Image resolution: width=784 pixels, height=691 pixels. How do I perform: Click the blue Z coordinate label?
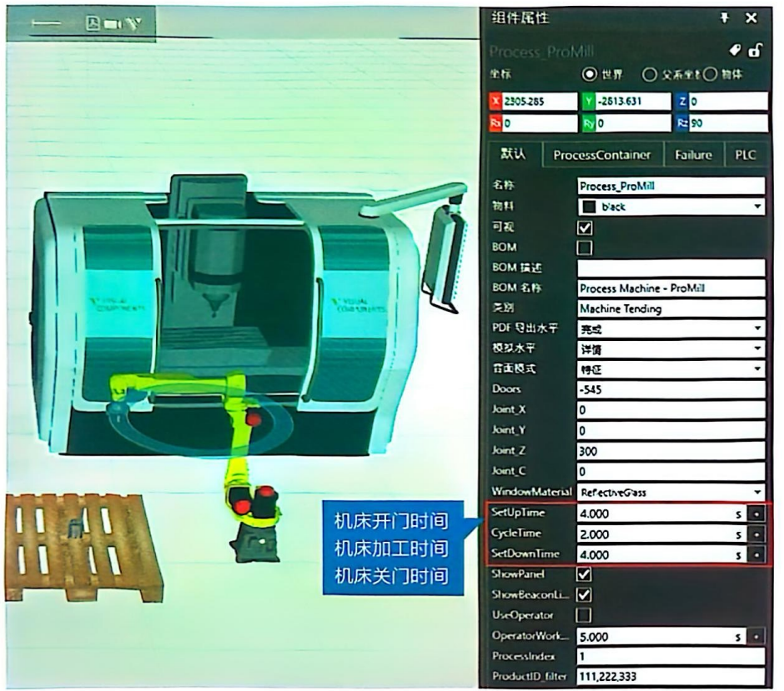point(682,102)
